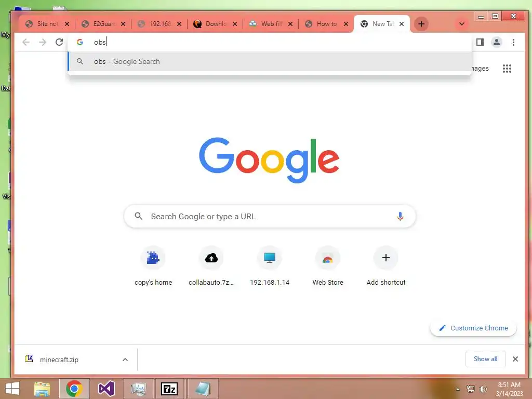This screenshot has width=532, height=399.
Task: Go back with the back arrow
Action: click(x=26, y=42)
